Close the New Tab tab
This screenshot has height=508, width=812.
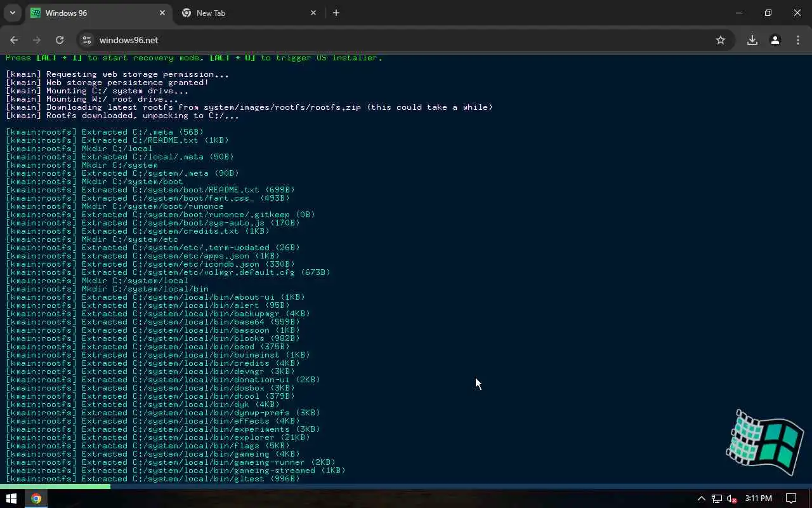click(x=313, y=13)
